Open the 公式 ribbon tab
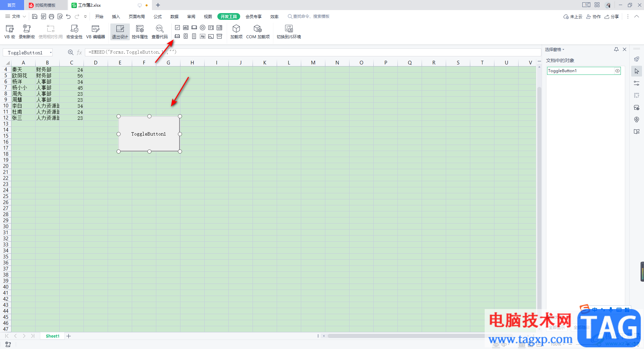This screenshot has height=349, width=644. click(x=158, y=16)
